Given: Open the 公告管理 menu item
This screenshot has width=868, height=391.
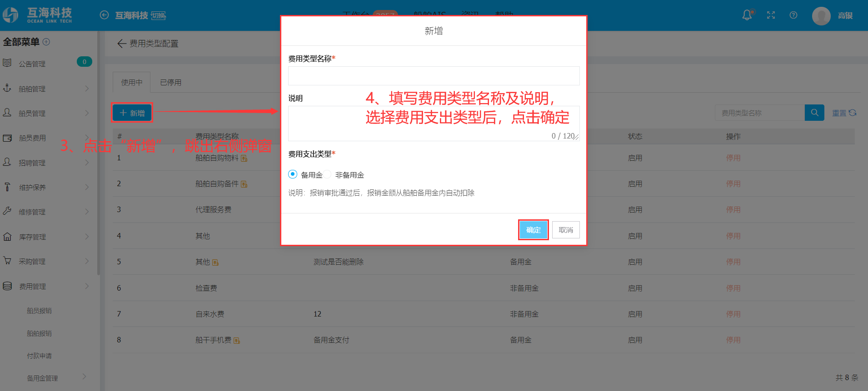Looking at the screenshot, I should point(32,64).
